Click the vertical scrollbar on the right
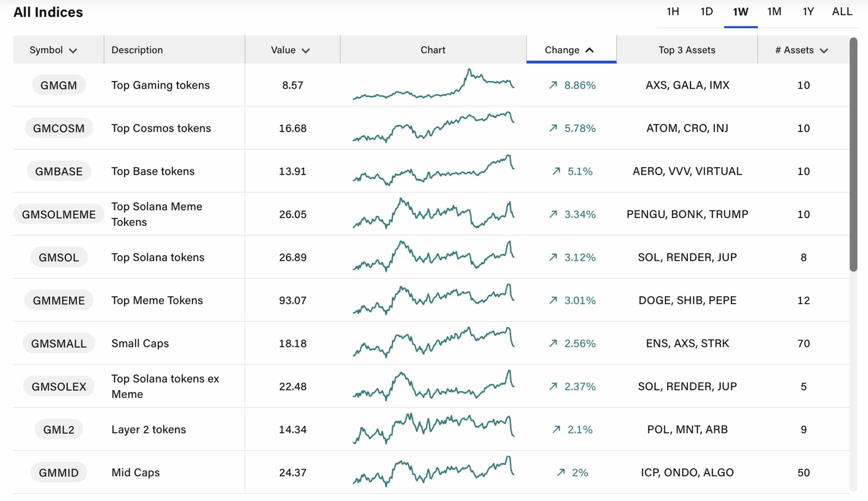This screenshot has width=868, height=501. [x=855, y=153]
